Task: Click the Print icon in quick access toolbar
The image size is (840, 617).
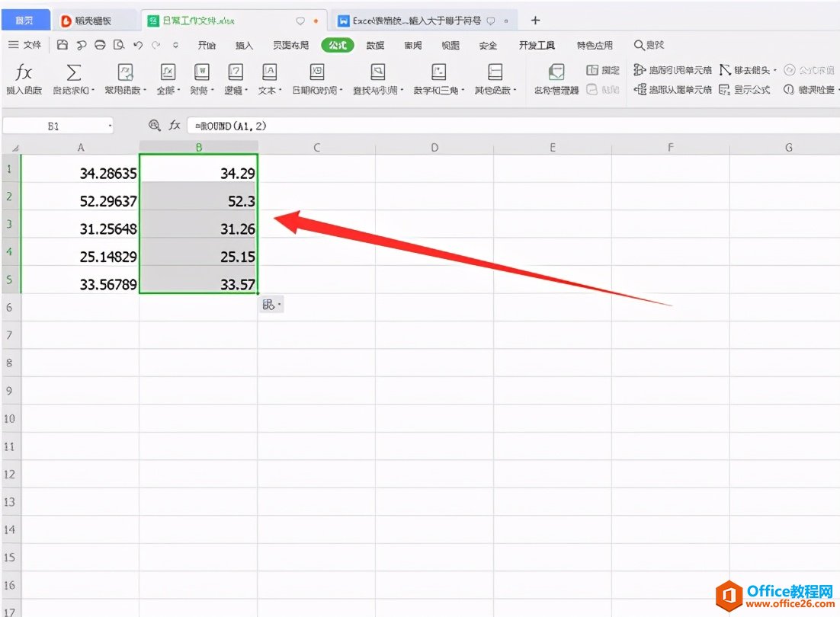Action: pyautogui.click(x=100, y=45)
